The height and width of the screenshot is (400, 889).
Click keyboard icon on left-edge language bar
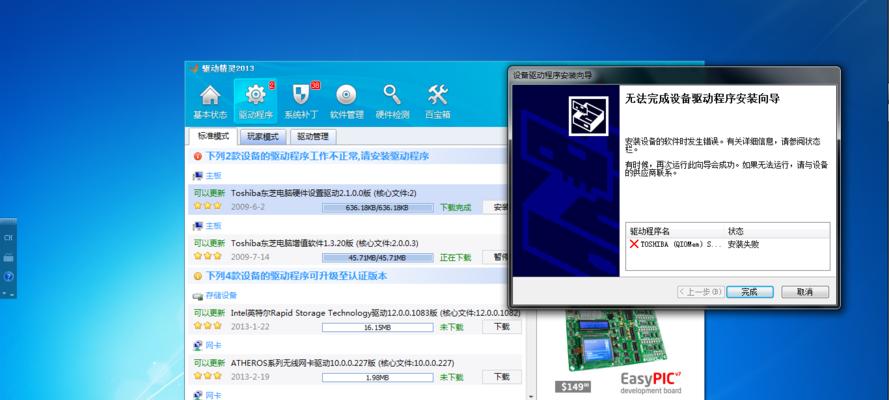[x=9, y=257]
